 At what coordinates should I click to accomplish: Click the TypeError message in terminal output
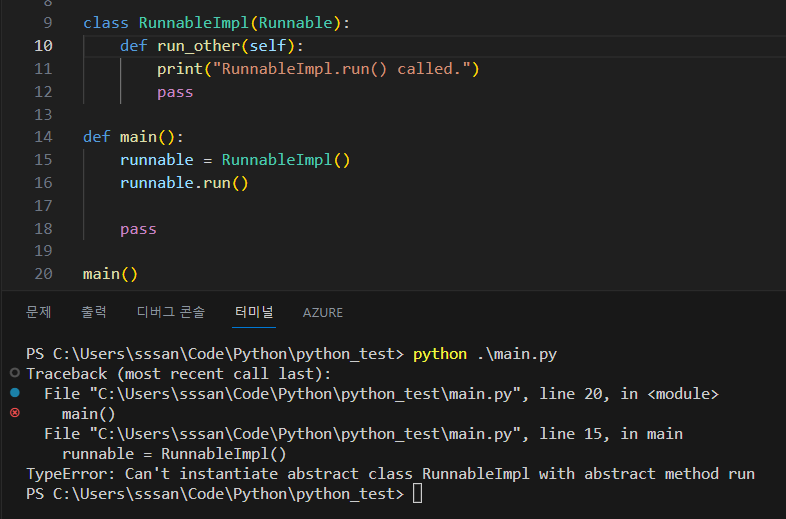390,474
